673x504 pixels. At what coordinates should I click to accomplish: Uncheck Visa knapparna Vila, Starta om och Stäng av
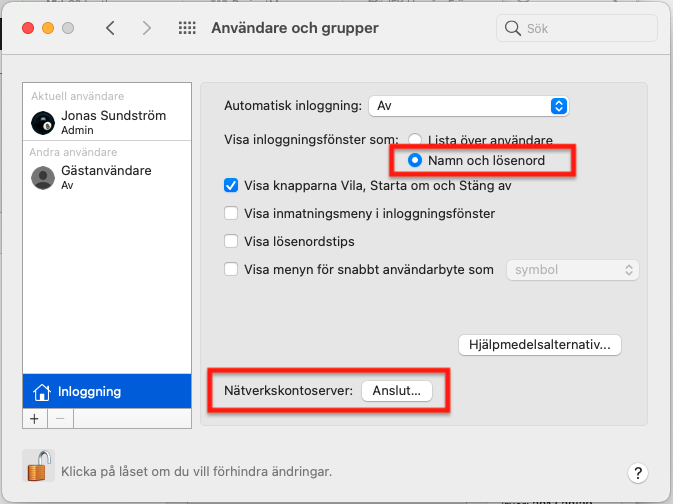tap(231, 185)
